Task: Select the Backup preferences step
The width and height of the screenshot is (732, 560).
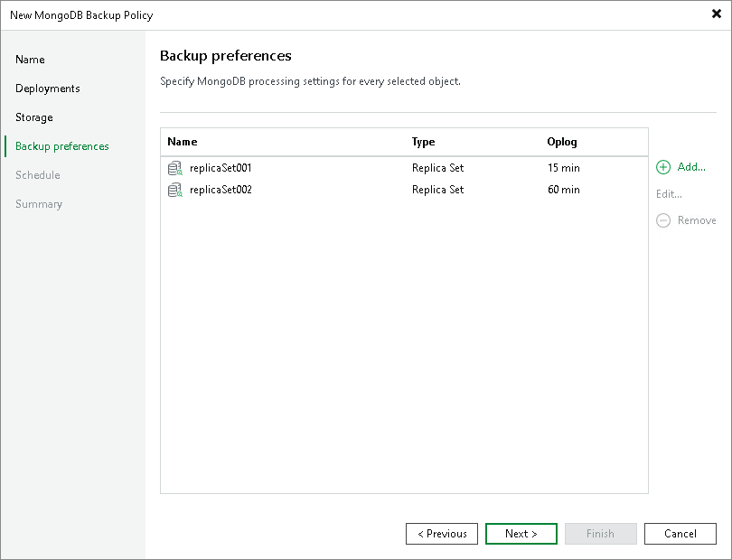Action: 62,146
